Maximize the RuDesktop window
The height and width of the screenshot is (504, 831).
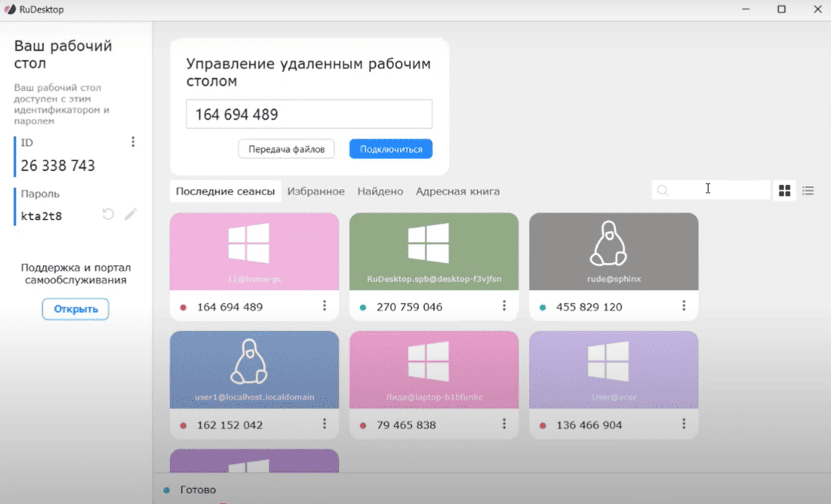point(782,9)
